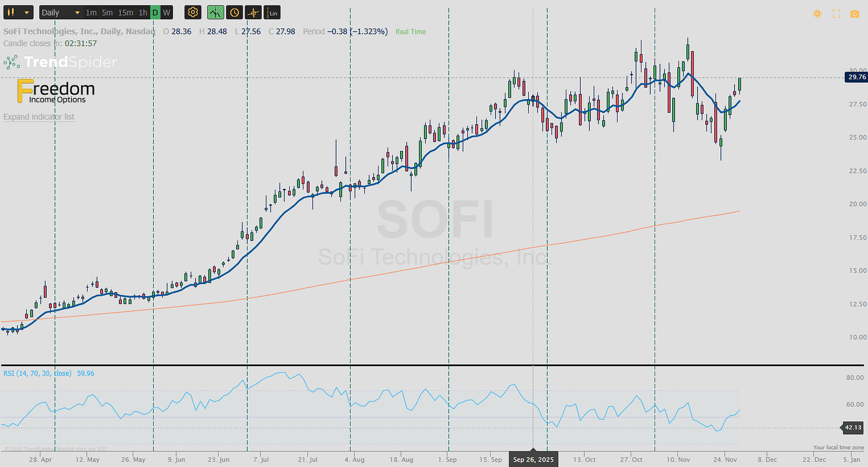Select the D daily timeframe button
The width and height of the screenshot is (868, 467).
point(155,13)
